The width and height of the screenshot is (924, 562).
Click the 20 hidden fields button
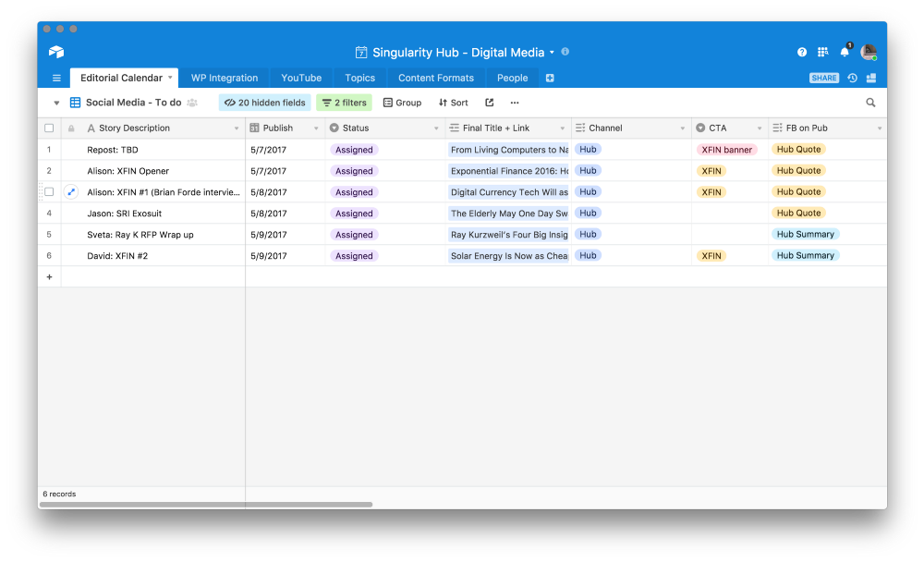(265, 103)
